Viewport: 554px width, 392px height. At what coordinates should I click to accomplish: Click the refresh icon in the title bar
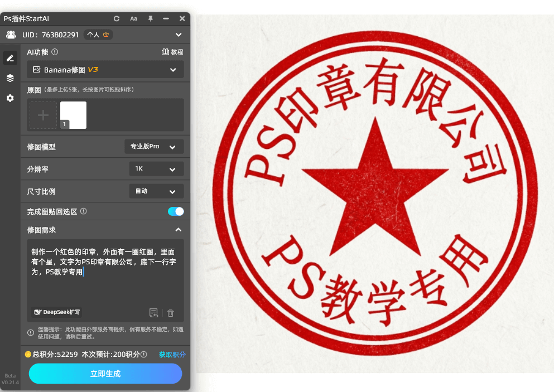pyautogui.click(x=117, y=18)
